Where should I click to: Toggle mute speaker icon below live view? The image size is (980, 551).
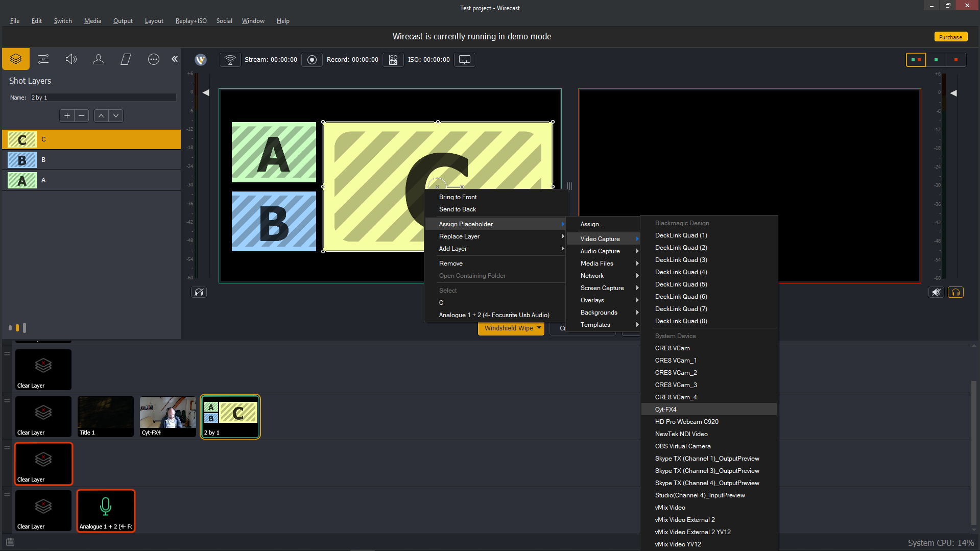pyautogui.click(x=936, y=292)
